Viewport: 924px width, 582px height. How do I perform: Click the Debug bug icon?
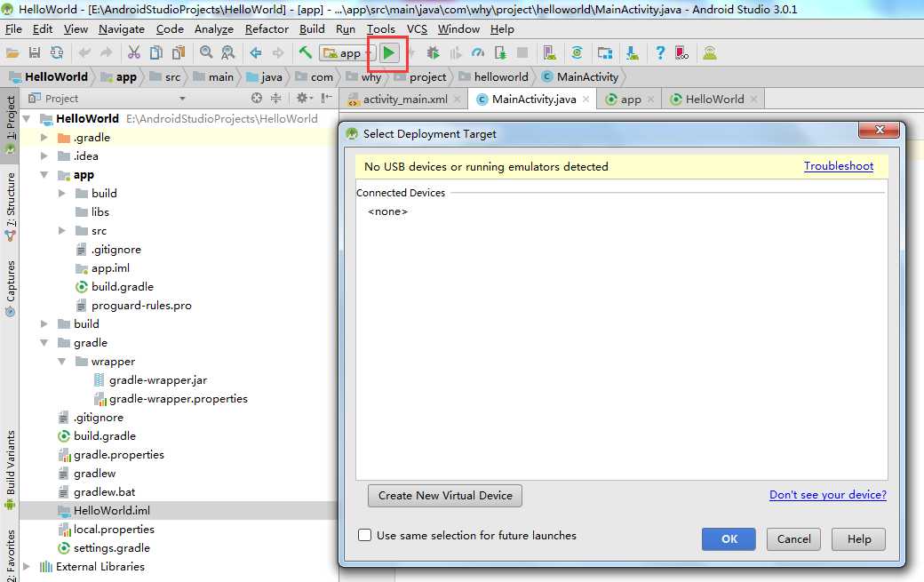click(434, 53)
